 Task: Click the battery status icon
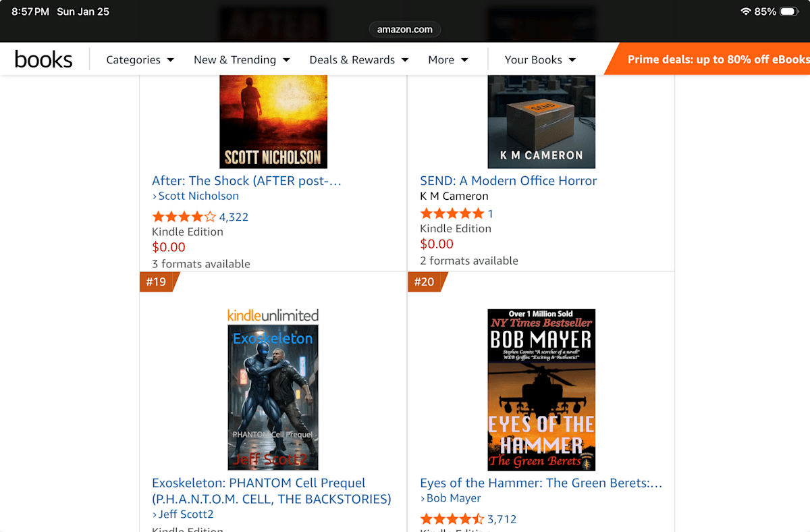click(789, 11)
